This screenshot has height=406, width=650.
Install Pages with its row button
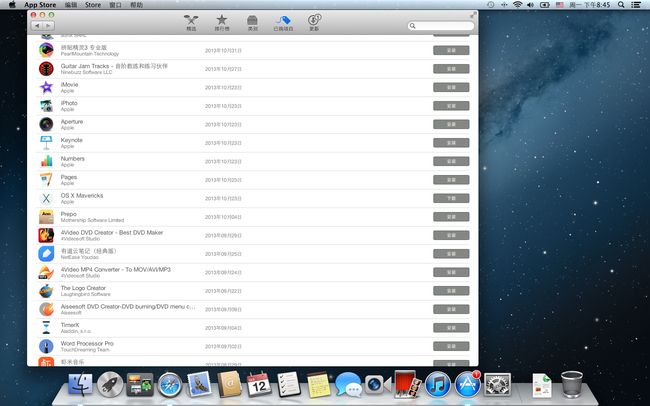click(x=451, y=180)
